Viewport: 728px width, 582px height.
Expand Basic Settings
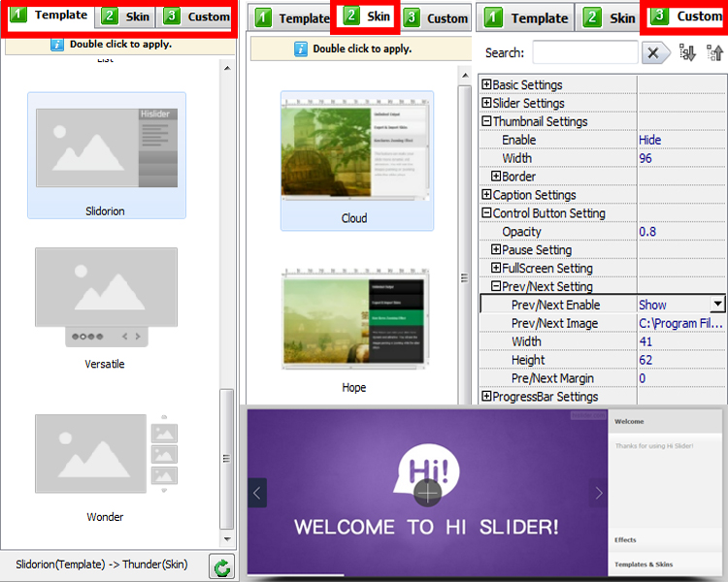(x=486, y=84)
